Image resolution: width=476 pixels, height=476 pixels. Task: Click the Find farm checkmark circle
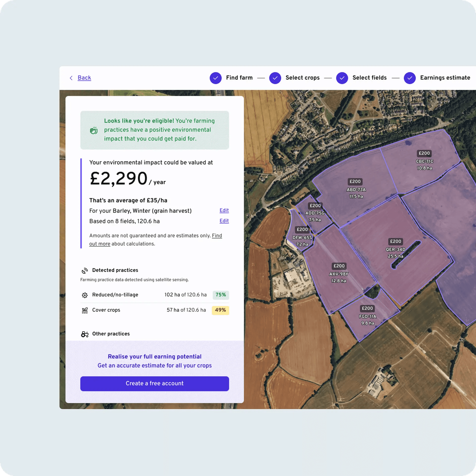pos(215,78)
